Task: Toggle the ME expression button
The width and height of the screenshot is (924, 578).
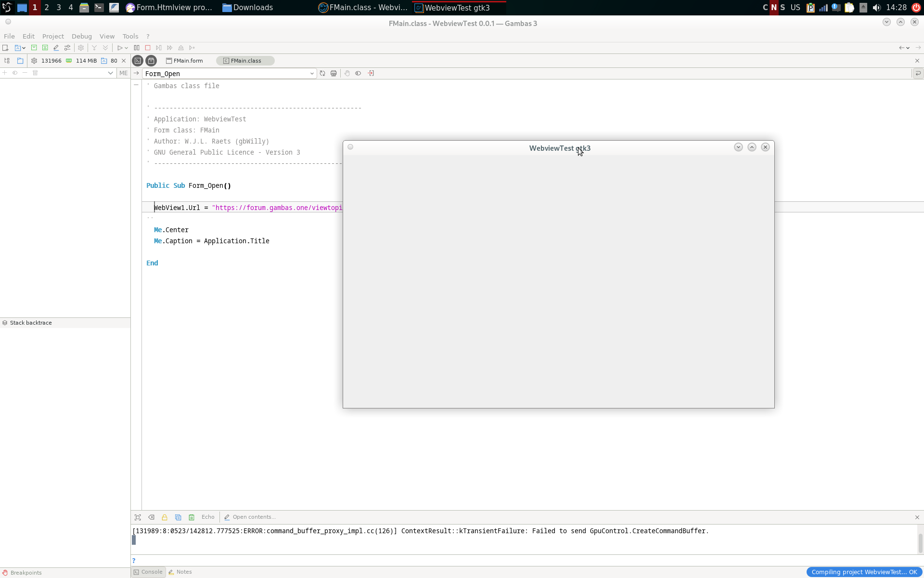Action: [x=124, y=73]
